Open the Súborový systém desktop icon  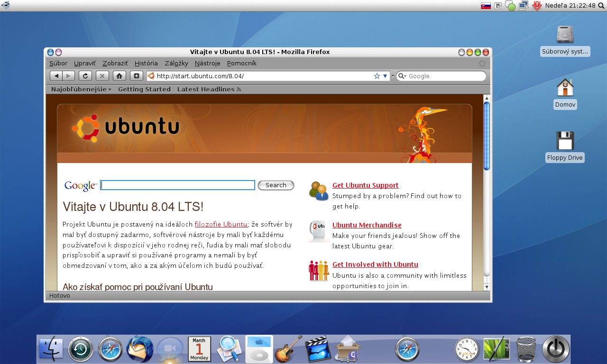(x=565, y=41)
